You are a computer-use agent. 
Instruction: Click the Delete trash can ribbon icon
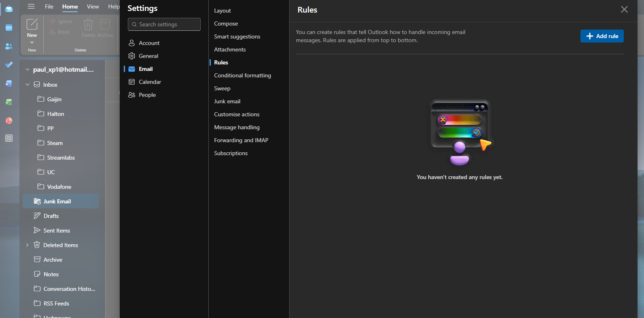[x=88, y=24]
